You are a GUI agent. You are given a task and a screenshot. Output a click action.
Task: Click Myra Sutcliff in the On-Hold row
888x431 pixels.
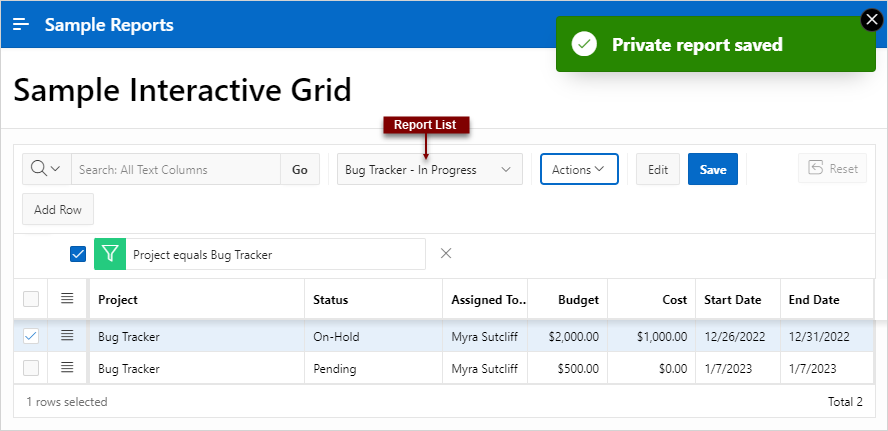click(x=485, y=336)
